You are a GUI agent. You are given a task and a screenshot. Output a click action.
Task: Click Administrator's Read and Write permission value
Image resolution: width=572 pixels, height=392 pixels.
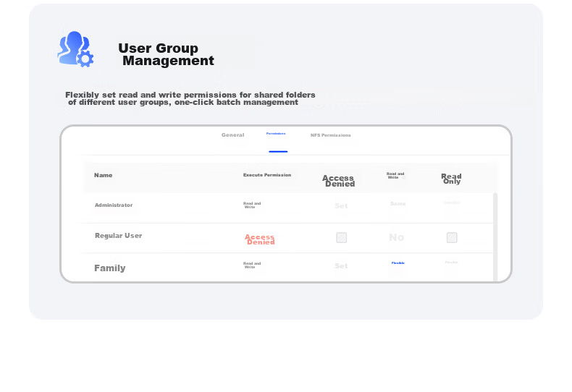[252, 205]
